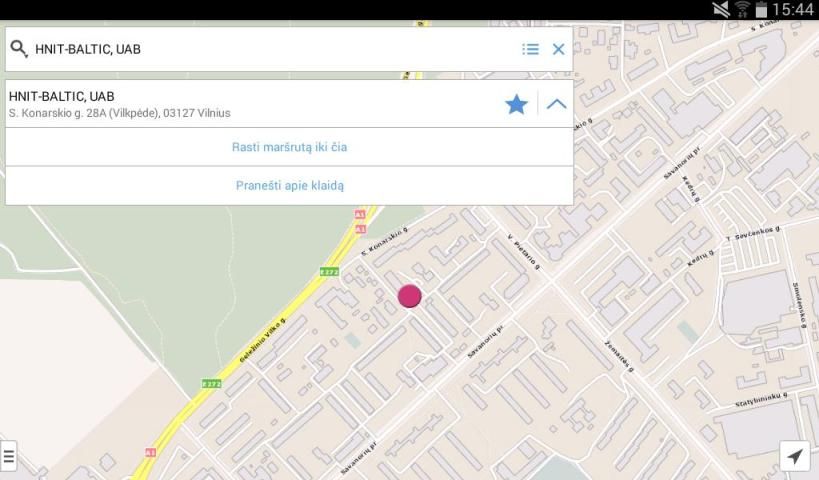This screenshot has width=819, height=480.
Task: Select 'Rasti maršrutą iki čia' route option
Action: (289, 147)
